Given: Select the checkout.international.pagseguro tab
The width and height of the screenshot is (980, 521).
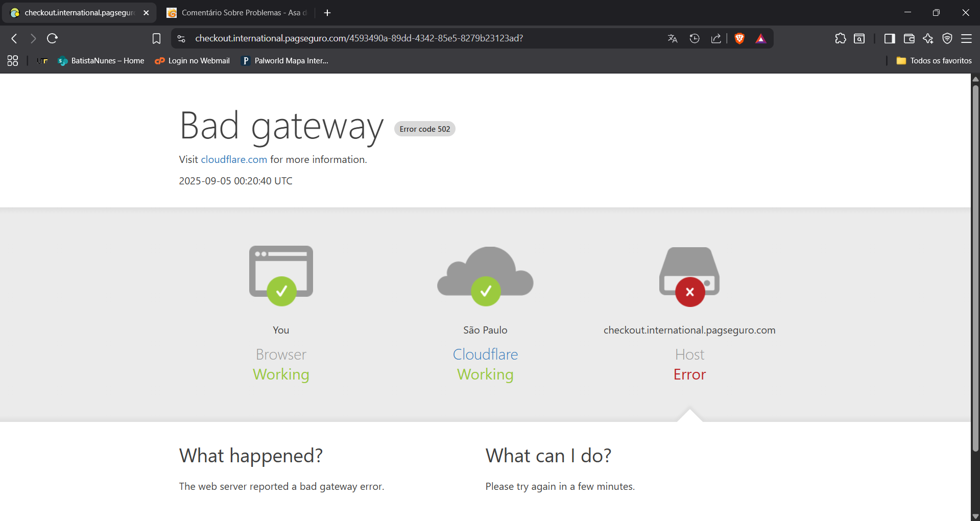Looking at the screenshot, I should (79, 13).
